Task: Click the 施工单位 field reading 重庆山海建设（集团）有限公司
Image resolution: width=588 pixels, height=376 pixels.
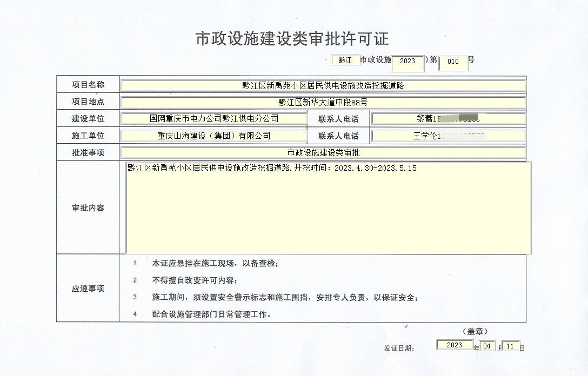Action: 214,136
